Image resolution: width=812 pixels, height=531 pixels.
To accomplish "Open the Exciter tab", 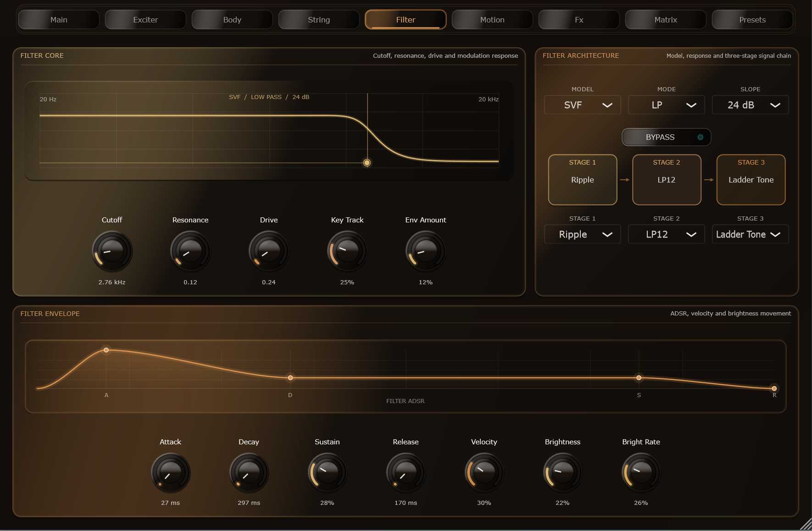I will [145, 20].
